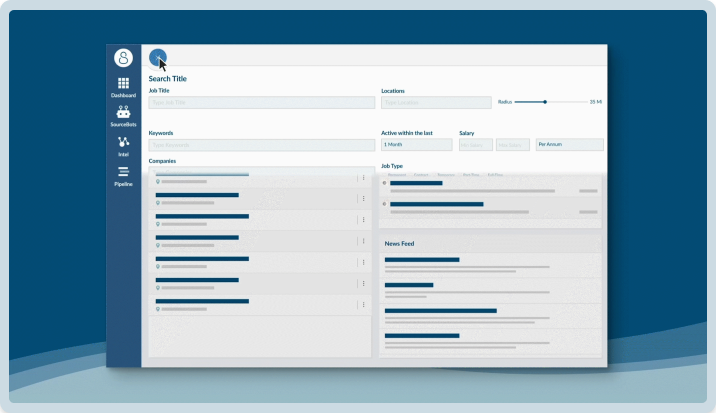Open the Per Annum salary period dropdown

(569, 145)
